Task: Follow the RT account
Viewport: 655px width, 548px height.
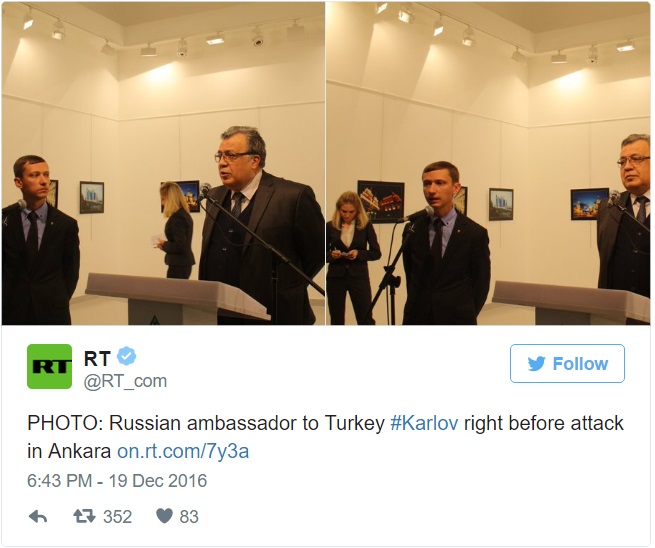Action: coord(567,363)
